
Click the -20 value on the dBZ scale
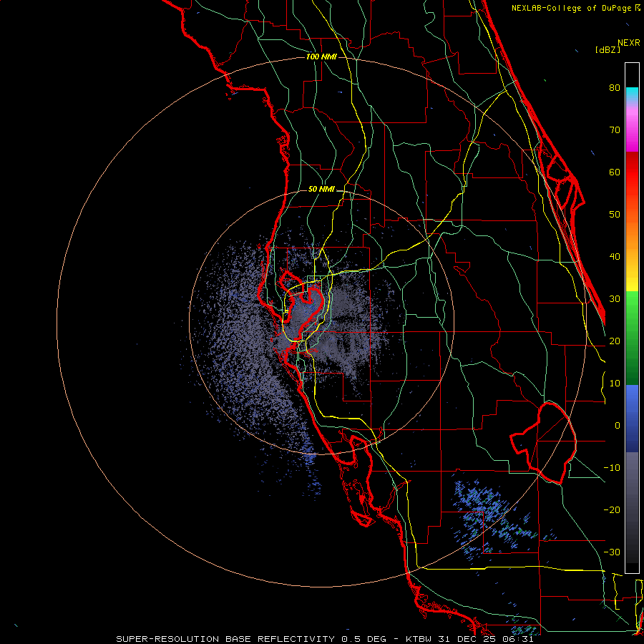(x=612, y=510)
